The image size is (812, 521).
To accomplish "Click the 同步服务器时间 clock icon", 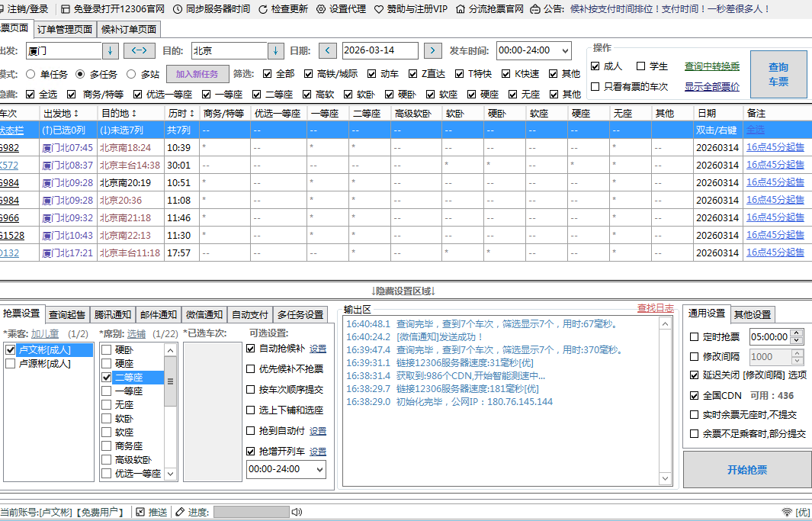I will point(178,8).
